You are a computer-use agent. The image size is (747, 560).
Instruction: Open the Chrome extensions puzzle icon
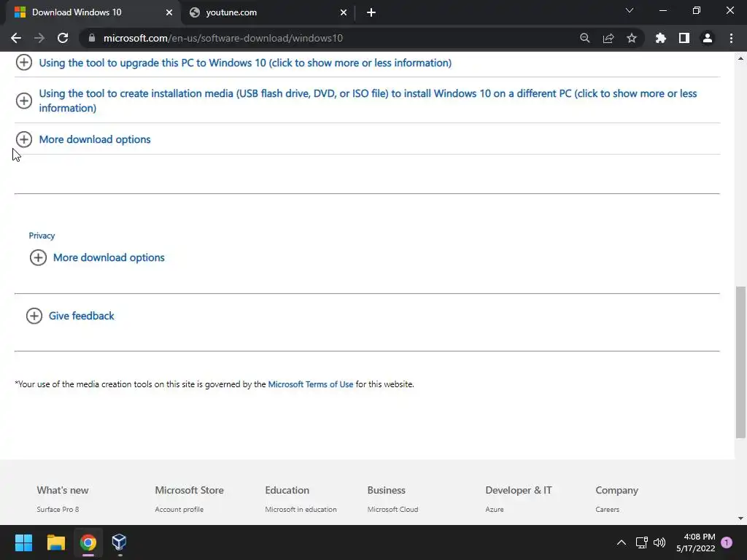[x=661, y=38]
